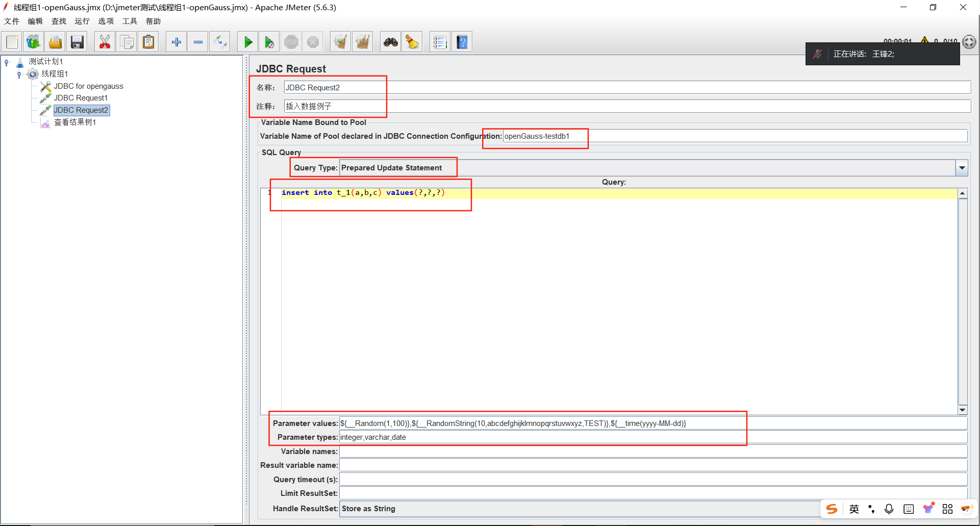Click query editor scrollbar down arrow

[963, 410]
